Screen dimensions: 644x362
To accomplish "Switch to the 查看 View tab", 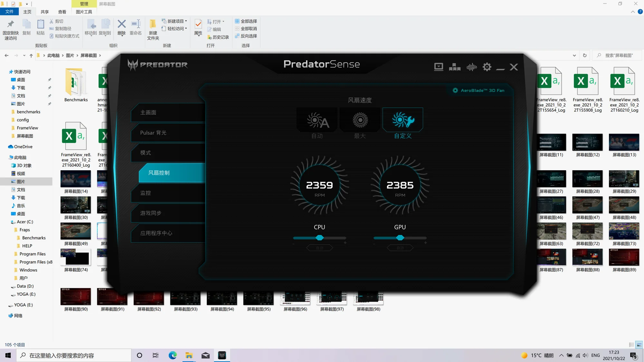I will coord(62,12).
